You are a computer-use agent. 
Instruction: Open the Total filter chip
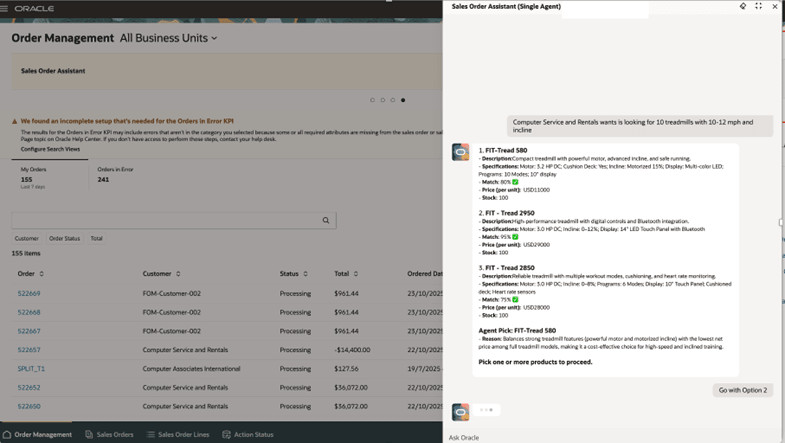pos(97,238)
